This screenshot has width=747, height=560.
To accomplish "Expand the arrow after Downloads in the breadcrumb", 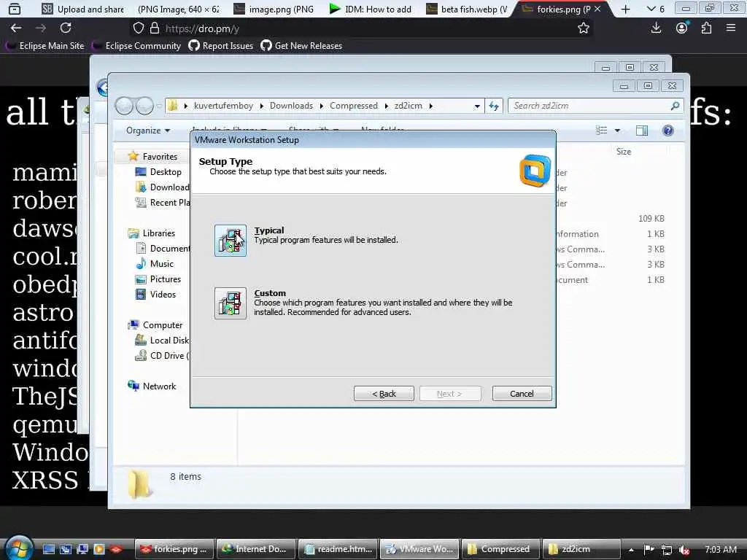I will tap(322, 106).
